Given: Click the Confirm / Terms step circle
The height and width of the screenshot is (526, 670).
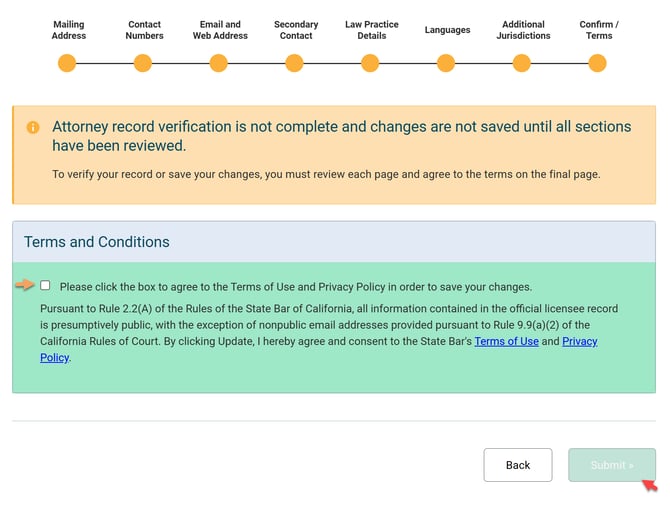Looking at the screenshot, I should coord(597,64).
